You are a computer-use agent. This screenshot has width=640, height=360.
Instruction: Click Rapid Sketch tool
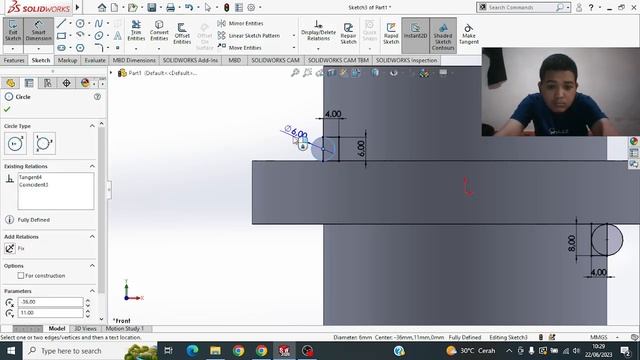point(391,33)
